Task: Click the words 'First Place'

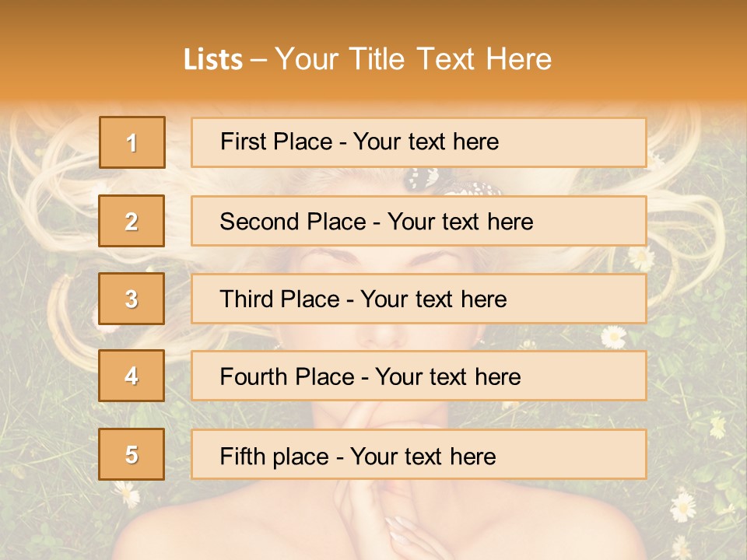Action: click(276, 142)
